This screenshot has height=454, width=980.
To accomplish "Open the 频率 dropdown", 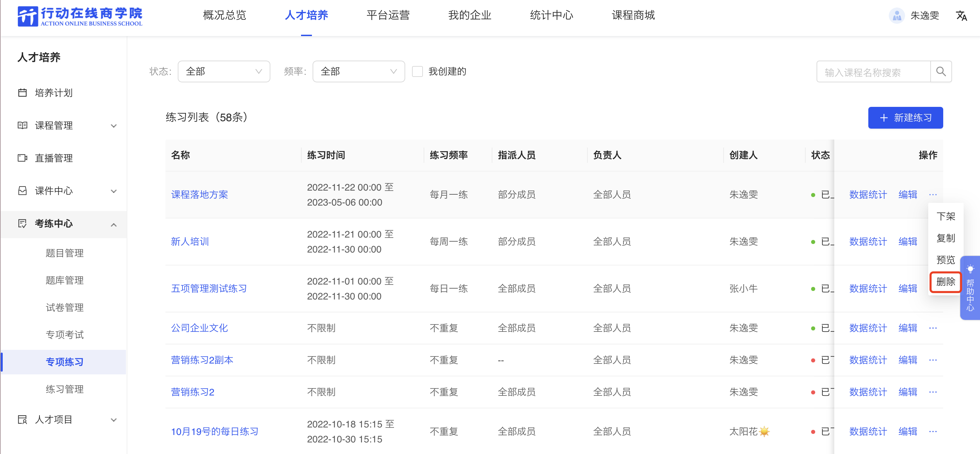I will tap(358, 71).
